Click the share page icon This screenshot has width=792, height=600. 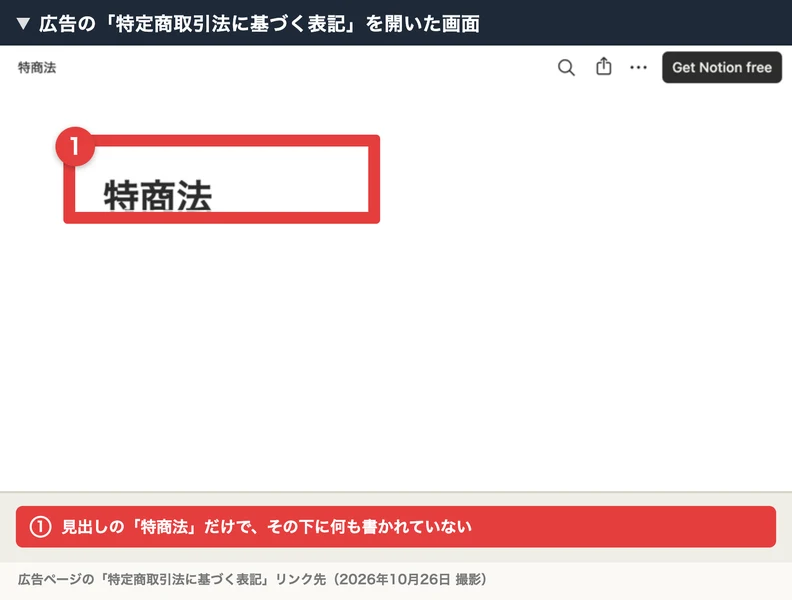point(604,66)
